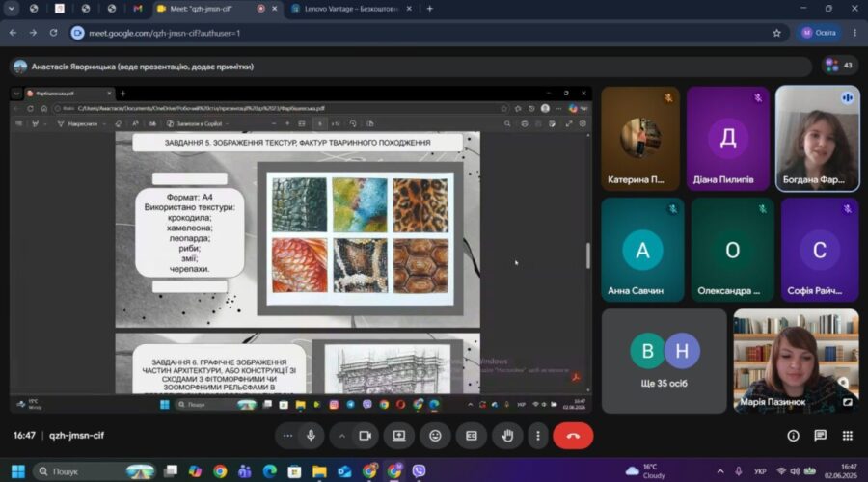Reload the Google Meet page
This screenshot has width=868, height=482.
click(x=53, y=33)
